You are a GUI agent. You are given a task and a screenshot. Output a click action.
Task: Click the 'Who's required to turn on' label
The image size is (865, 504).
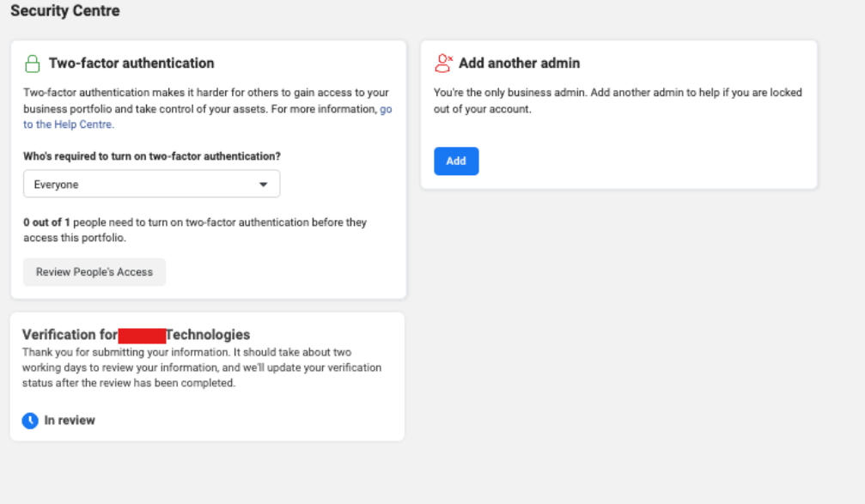tap(152, 156)
